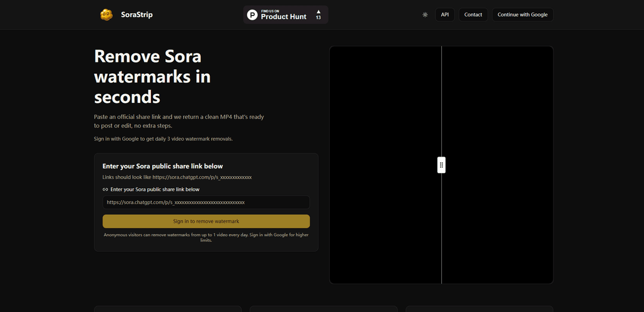Open the Contact page
This screenshot has height=312, width=644.
click(x=473, y=14)
